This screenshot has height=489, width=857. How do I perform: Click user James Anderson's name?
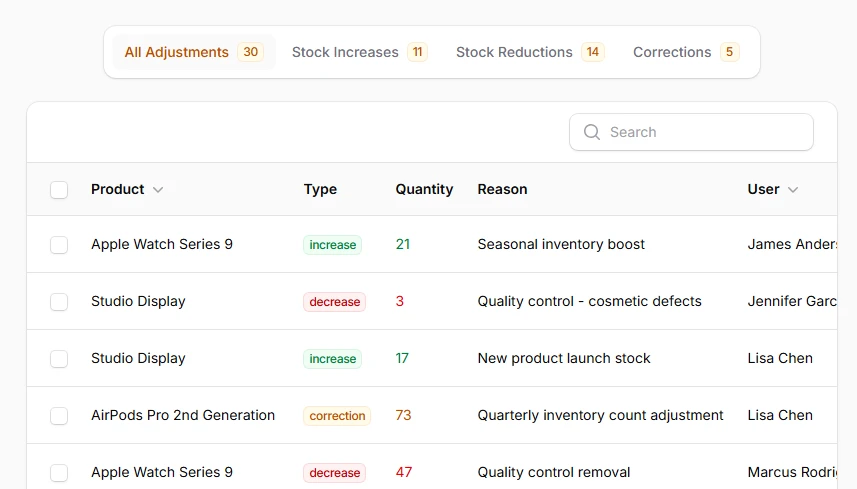pyautogui.click(x=792, y=244)
